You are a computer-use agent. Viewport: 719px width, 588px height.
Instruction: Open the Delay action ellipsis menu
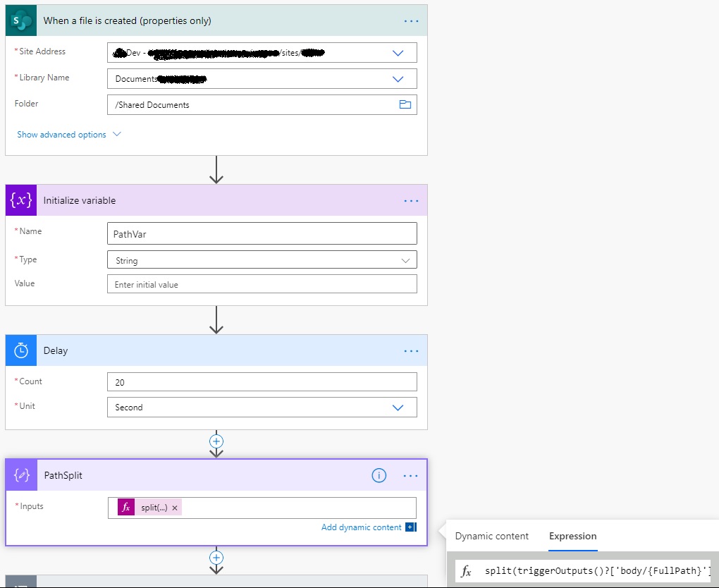click(x=411, y=351)
